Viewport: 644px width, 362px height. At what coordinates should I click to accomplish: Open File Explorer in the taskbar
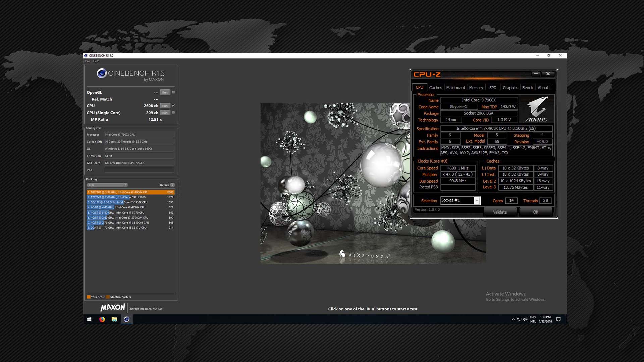pyautogui.click(x=114, y=319)
